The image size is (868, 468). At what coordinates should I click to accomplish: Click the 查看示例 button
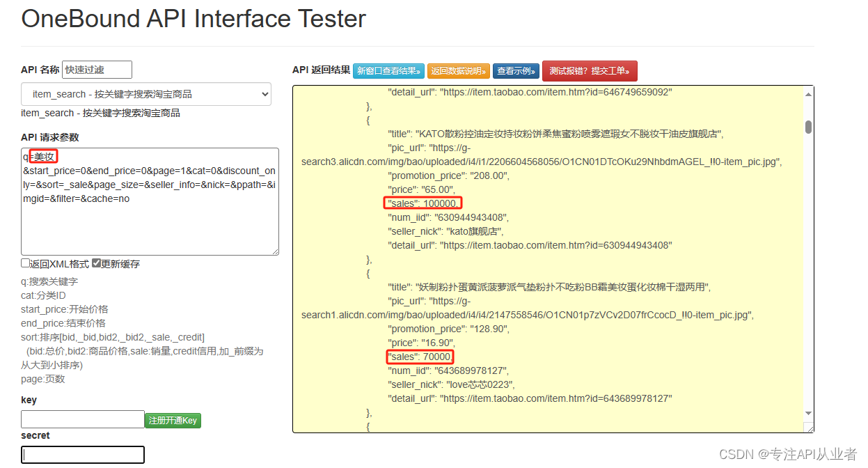point(516,71)
